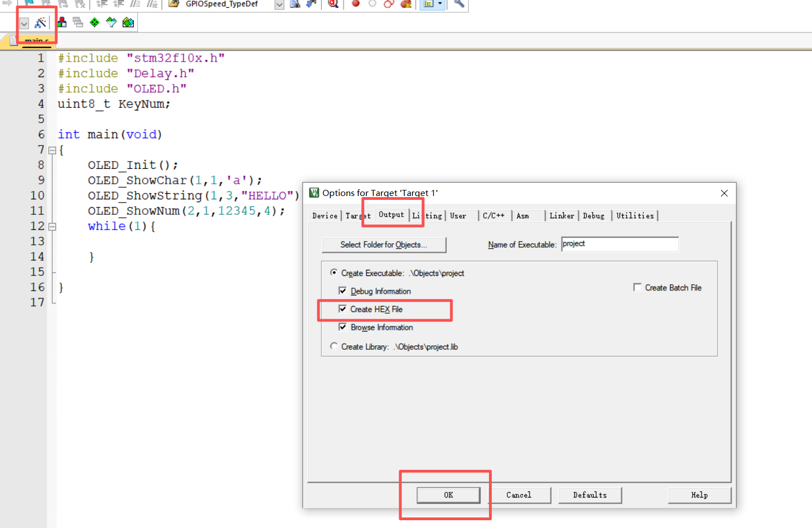Click the '#include "OLED.h"' code line
This screenshot has height=528, width=812.
(x=122, y=89)
